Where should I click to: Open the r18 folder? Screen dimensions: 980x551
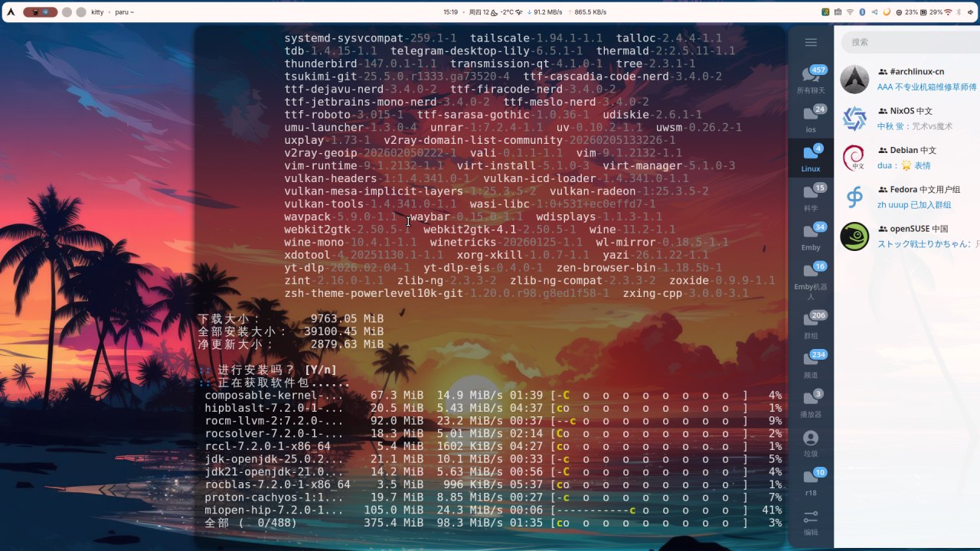pos(811,481)
